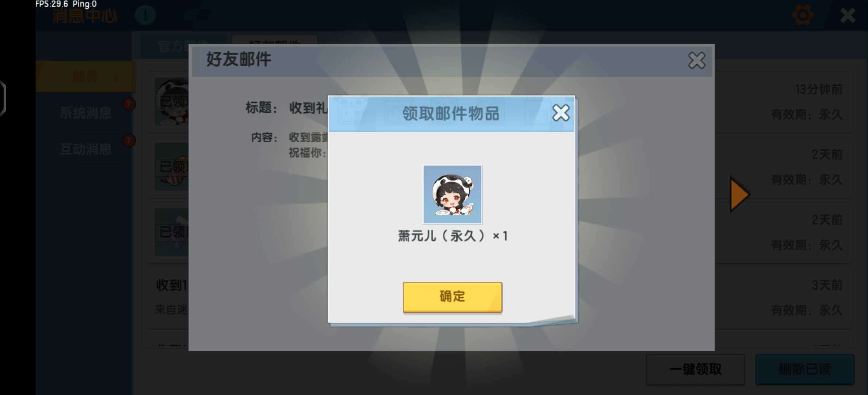The width and height of the screenshot is (868, 395).
Task: Confirm with the yellow 确定 button
Action: tap(452, 297)
